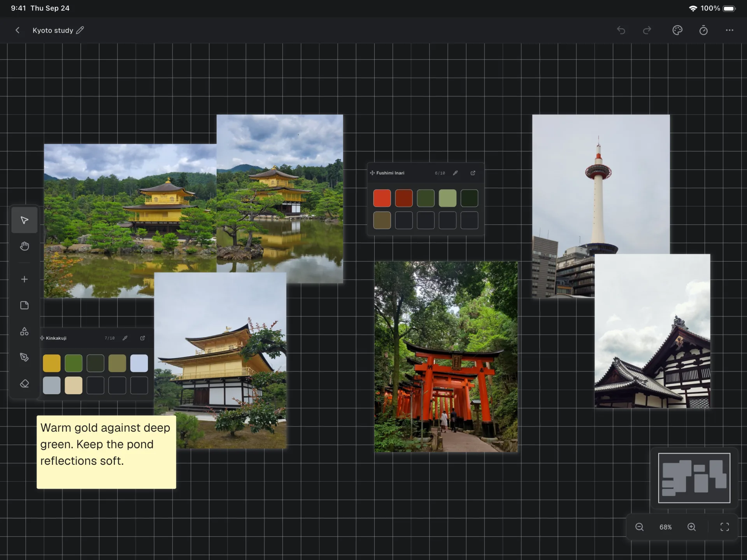
Task: Click the plus add tool
Action: (25, 279)
